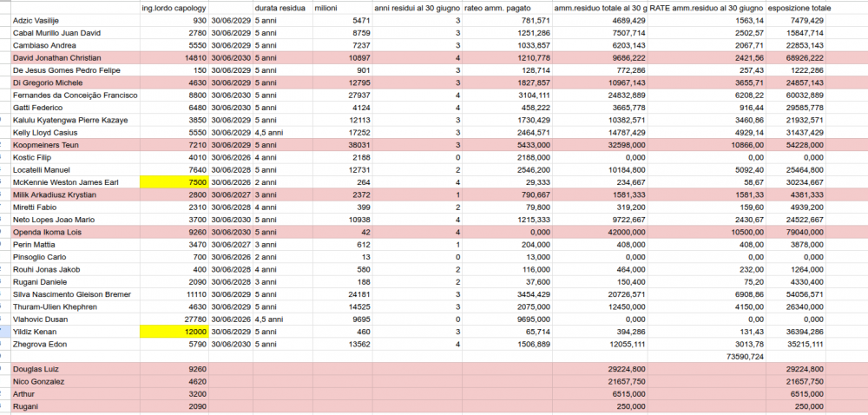Select the exposure value 79040,000
868x415 pixels.
tap(796, 233)
